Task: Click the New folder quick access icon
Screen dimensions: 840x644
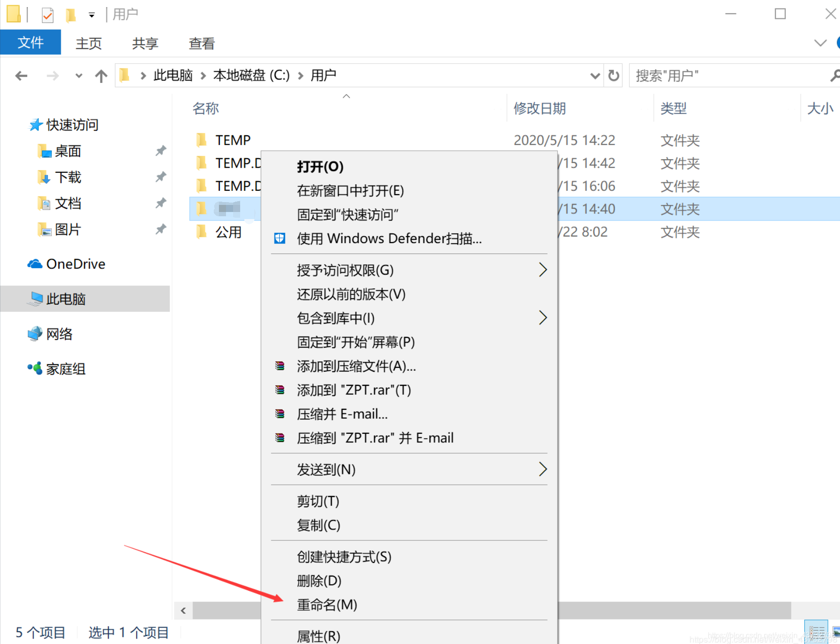Action: click(71, 15)
